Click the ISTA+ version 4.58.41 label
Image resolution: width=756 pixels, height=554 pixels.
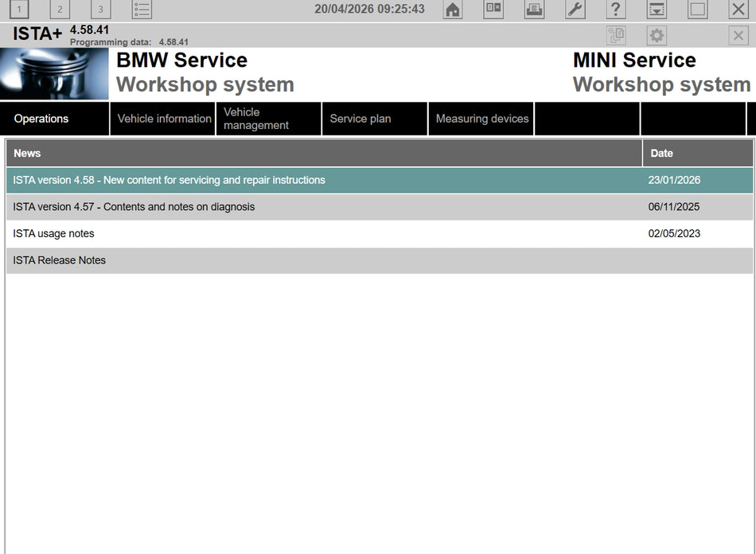[x=89, y=30]
